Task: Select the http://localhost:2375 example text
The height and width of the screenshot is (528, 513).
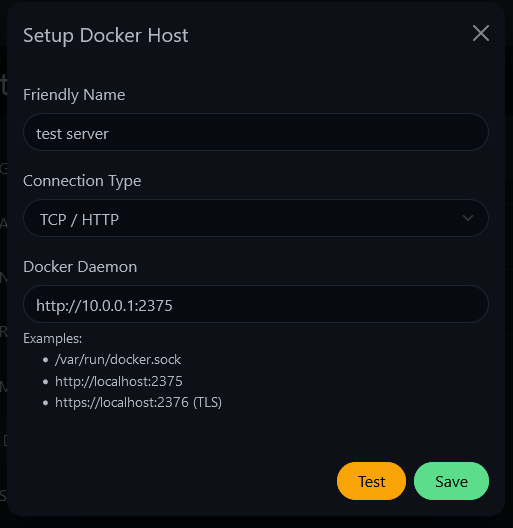Action: click(119, 381)
